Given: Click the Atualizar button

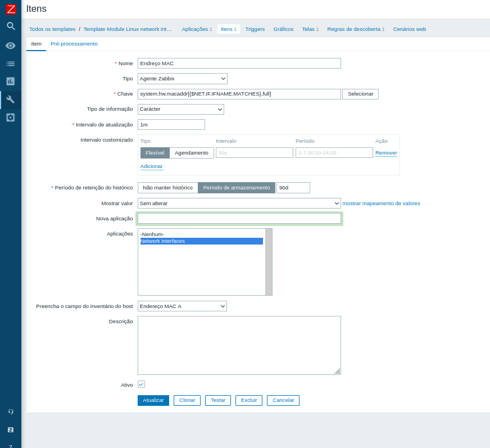Looking at the screenshot, I should point(153,400).
